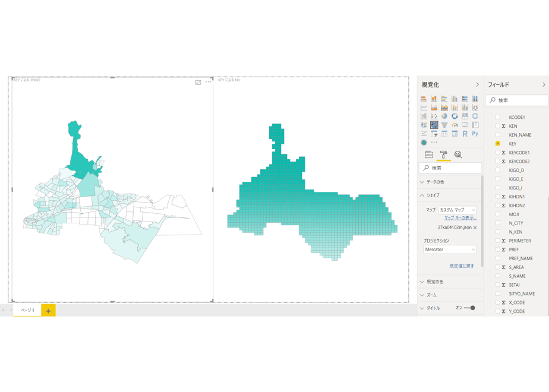Viewport: 549px width, 392px height.
Task: Open the カスタム マップ map dropdown
Action: (x=457, y=210)
